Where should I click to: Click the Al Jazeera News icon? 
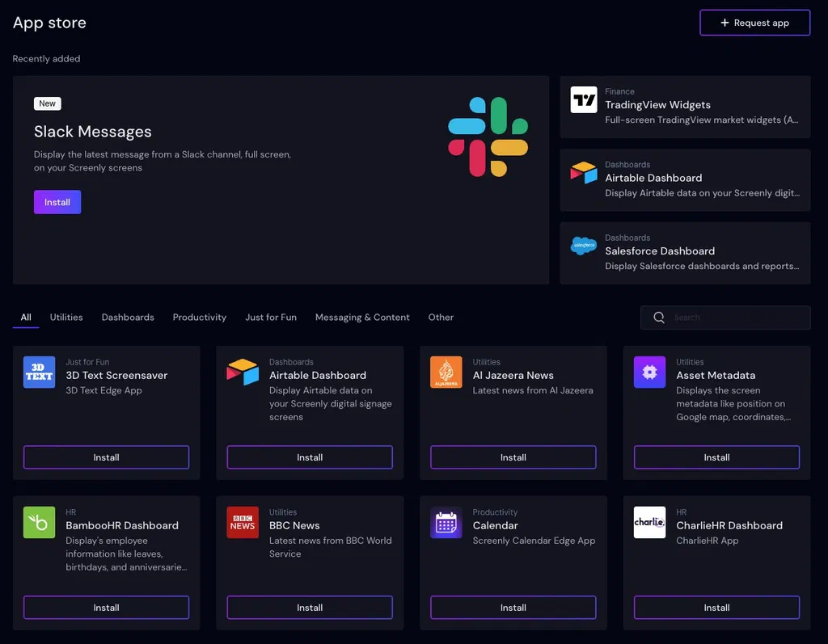coord(446,373)
